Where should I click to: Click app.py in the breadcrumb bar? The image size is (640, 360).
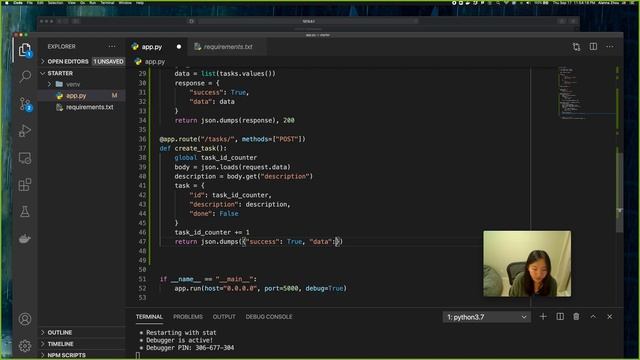[x=155, y=62]
